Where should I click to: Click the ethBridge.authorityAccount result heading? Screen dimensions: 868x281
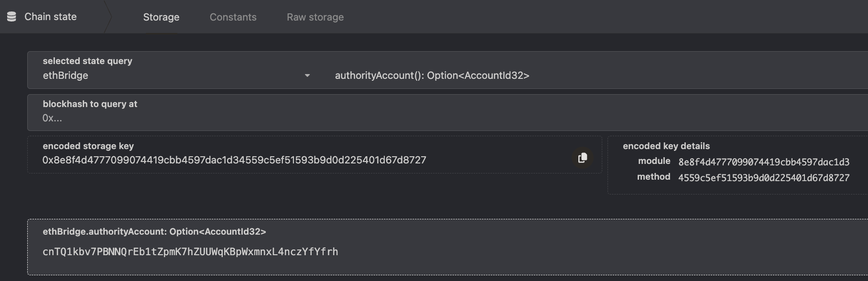(154, 232)
